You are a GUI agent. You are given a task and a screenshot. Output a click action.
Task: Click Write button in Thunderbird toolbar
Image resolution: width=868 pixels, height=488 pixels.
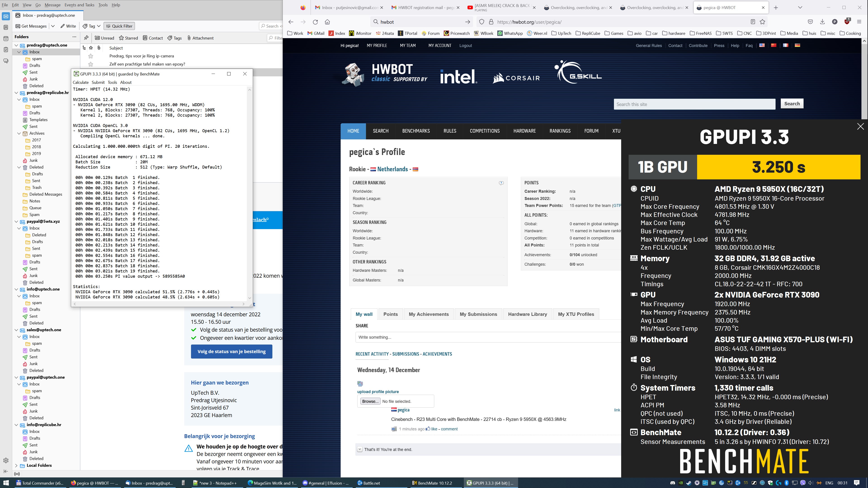tap(68, 26)
